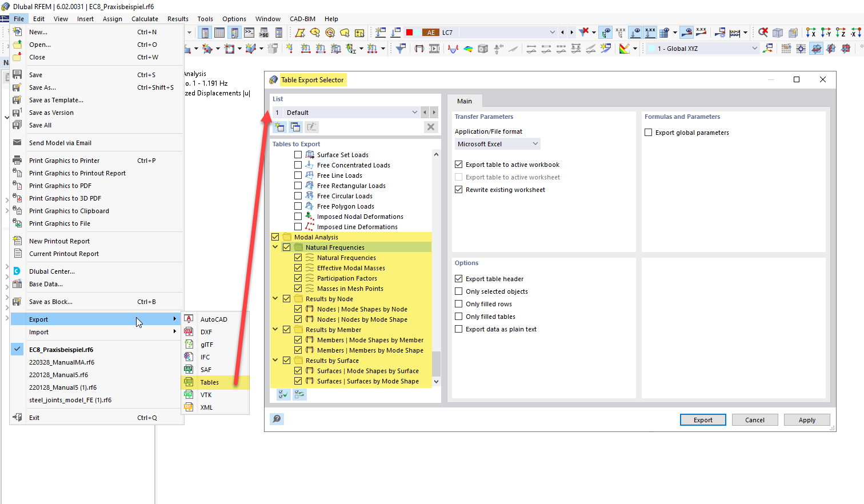This screenshot has height=504, width=864.
Task: Collapse the Natural Frequencies tree branch
Action: pos(275,247)
